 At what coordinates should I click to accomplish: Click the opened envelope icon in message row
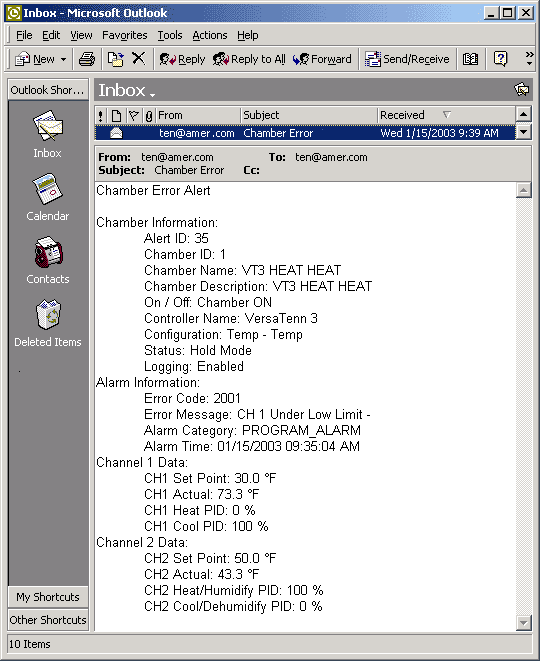pyautogui.click(x=116, y=133)
